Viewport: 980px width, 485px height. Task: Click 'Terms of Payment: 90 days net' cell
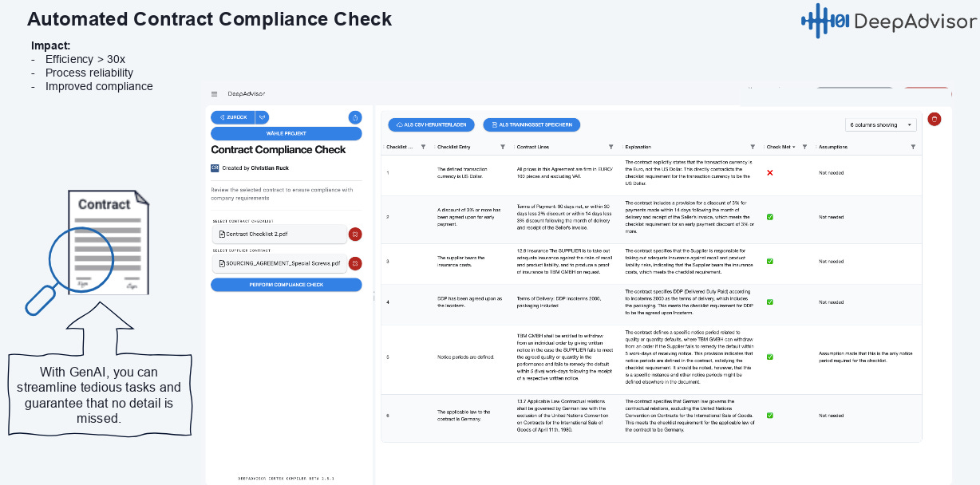click(x=563, y=216)
